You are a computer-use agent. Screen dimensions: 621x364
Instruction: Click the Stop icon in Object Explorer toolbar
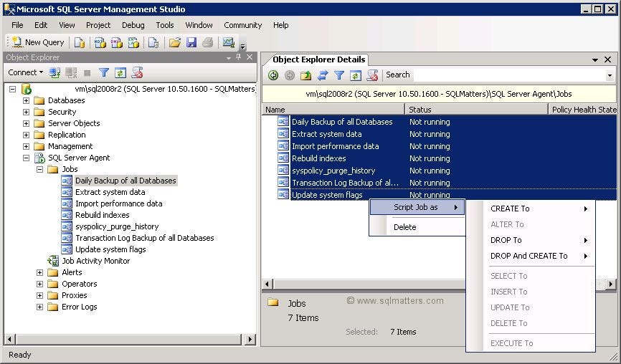click(x=87, y=73)
